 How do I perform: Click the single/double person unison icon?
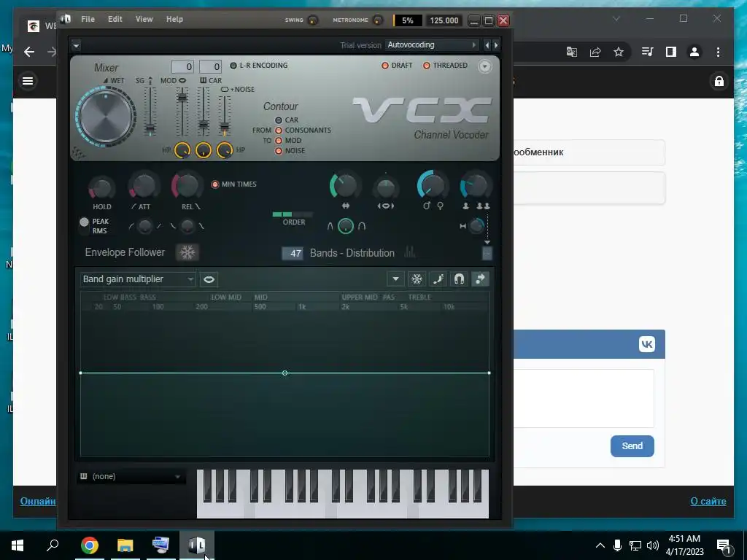(476, 206)
